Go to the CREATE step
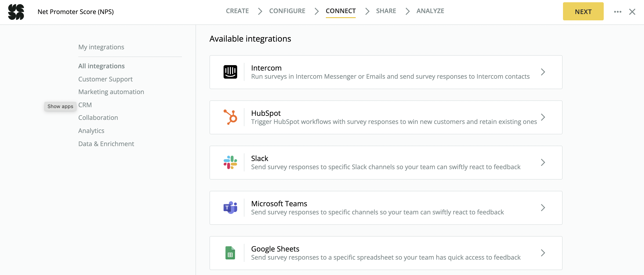Viewport: 644px width, 275px height. coord(237,11)
